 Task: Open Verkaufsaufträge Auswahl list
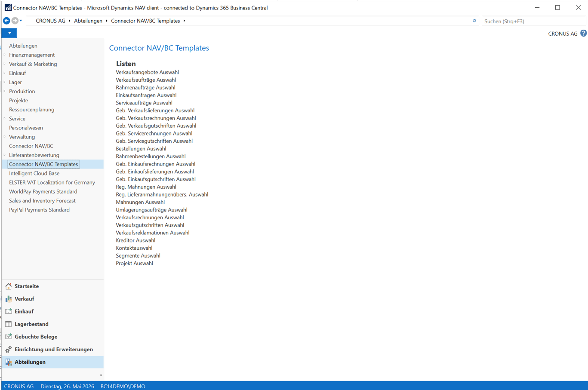point(146,80)
